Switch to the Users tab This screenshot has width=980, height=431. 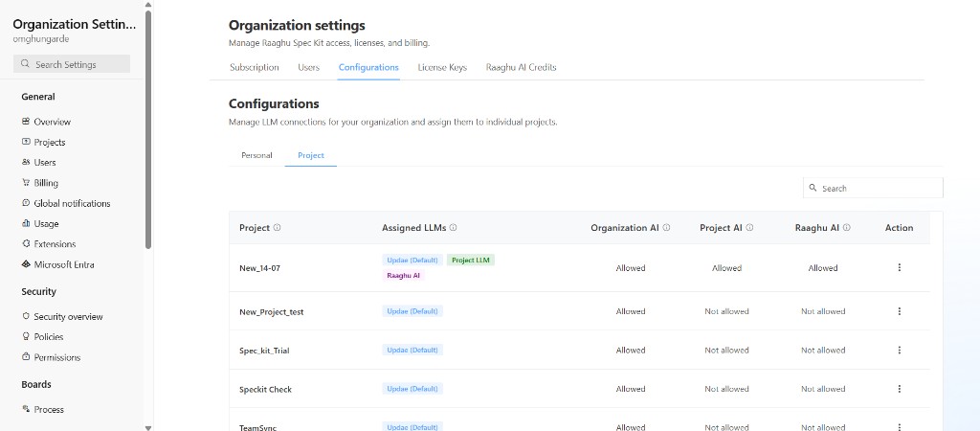(309, 68)
